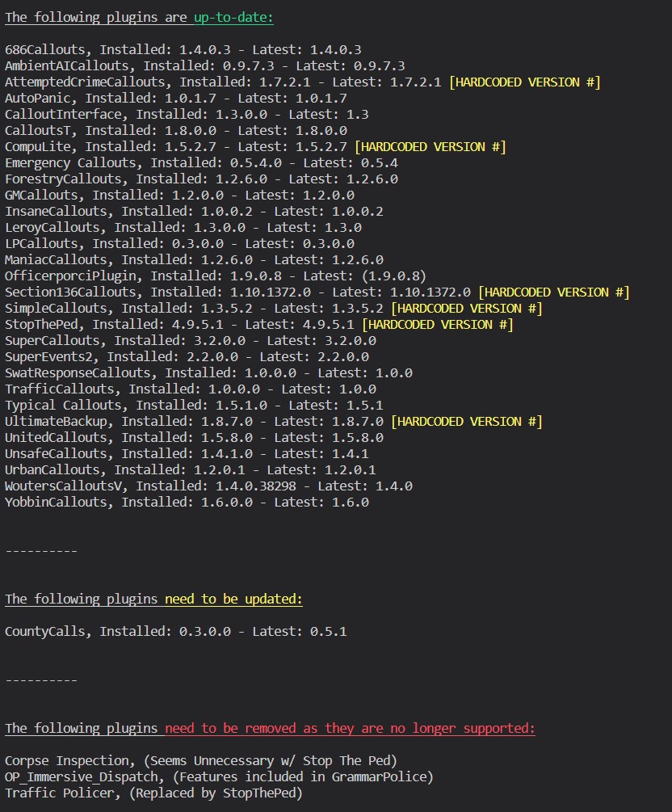The image size is (672, 812).
Task: Click the YobbinCallouts line
Action: 187,502
